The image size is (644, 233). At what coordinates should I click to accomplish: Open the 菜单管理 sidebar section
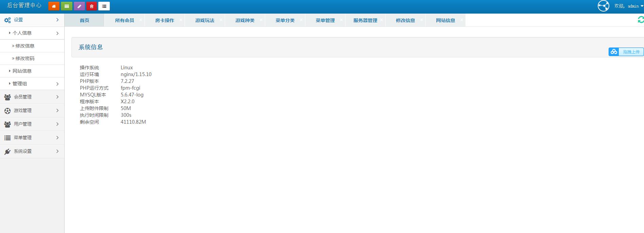32,138
